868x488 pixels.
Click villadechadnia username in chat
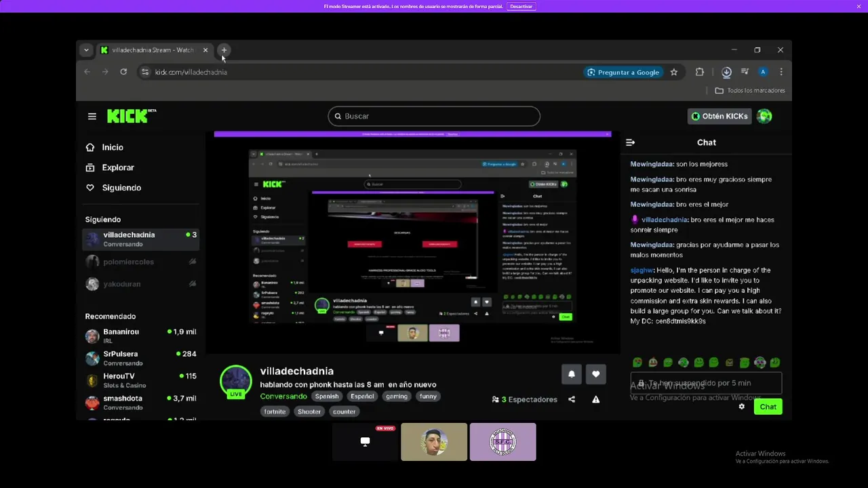[665, 220]
